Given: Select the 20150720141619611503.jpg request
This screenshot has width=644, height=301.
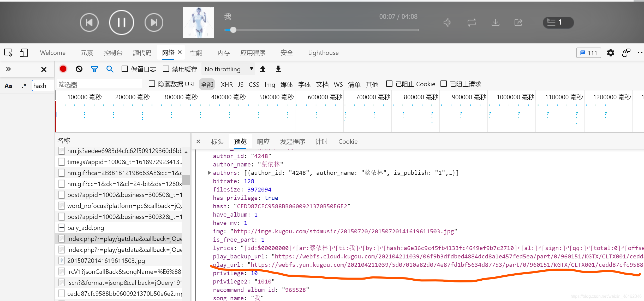Looking at the screenshot, I should click(x=118, y=261).
